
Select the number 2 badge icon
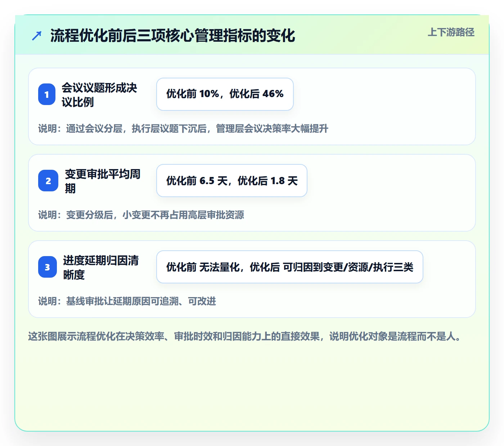[48, 181]
